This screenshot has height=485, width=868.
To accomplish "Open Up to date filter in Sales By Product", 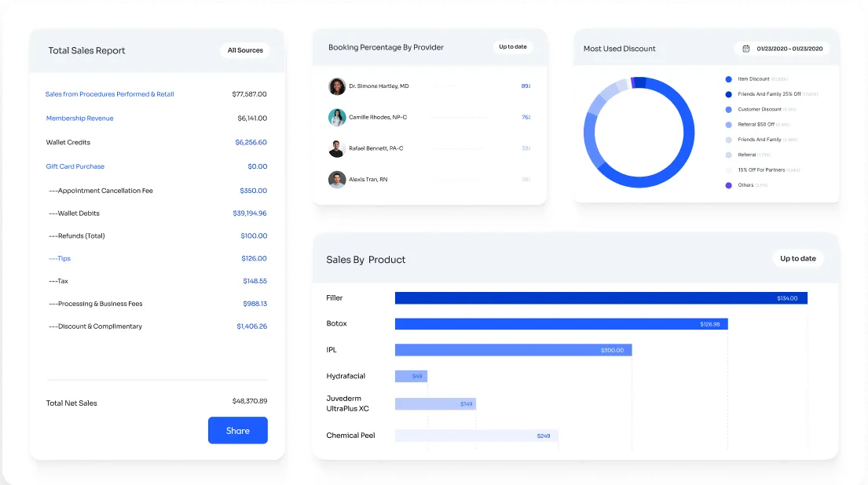I will coord(797,259).
